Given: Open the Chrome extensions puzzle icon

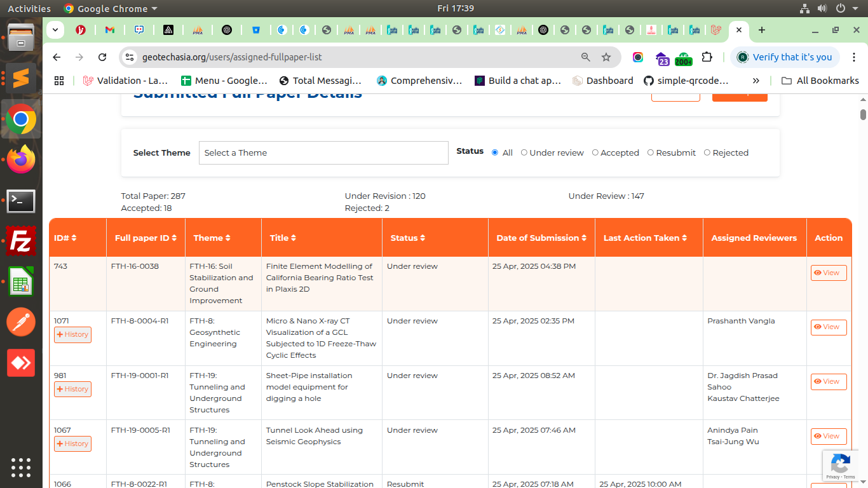Looking at the screenshot, I should (707, 57).
